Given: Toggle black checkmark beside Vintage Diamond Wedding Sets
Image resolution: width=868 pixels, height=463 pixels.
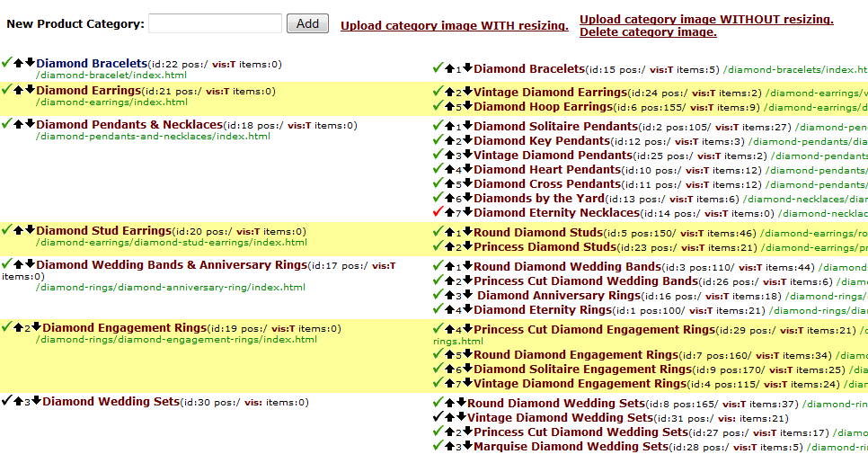Looking at the screenshot, I should pos(438,418).
